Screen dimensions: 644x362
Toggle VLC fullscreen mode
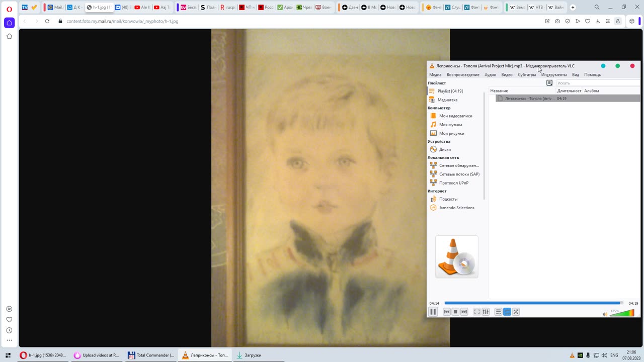coord(477,312)
